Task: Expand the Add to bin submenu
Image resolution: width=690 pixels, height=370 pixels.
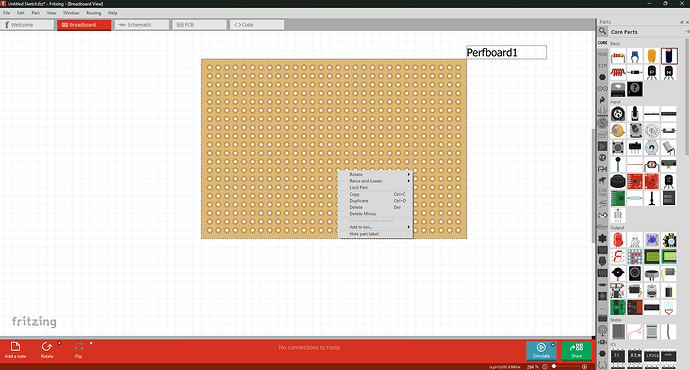Action: click(375, 227)
